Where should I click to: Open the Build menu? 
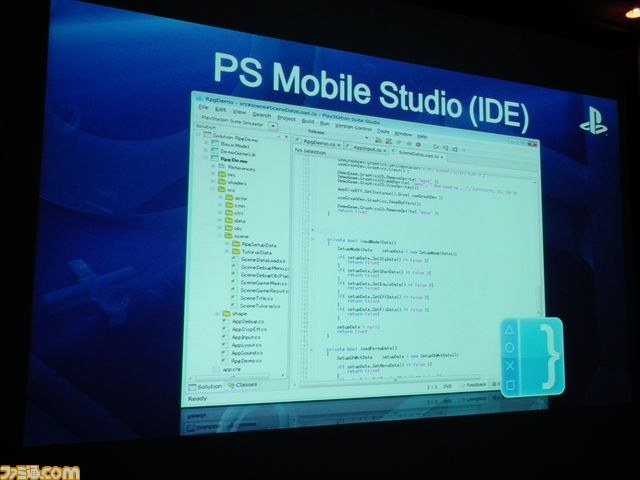tap(308, 121)
